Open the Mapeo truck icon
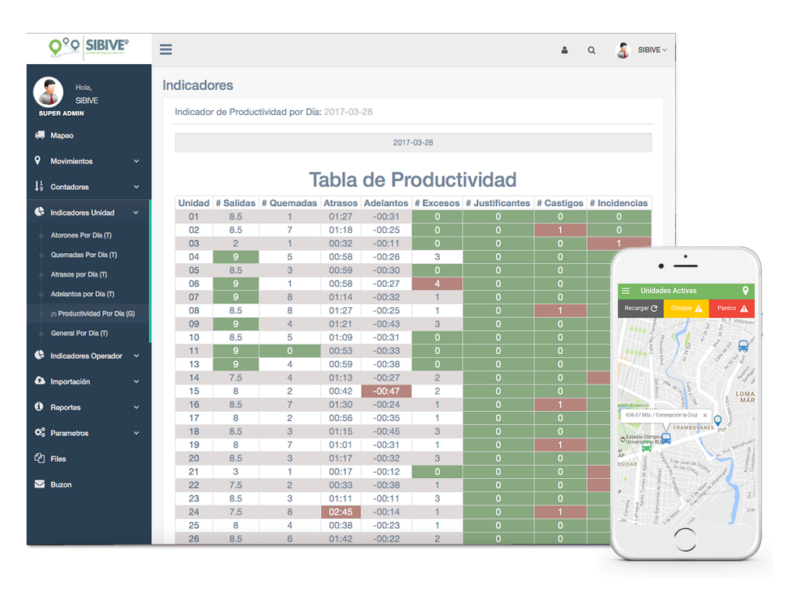This screenshot has height=593, width=800. pos(40,135)
